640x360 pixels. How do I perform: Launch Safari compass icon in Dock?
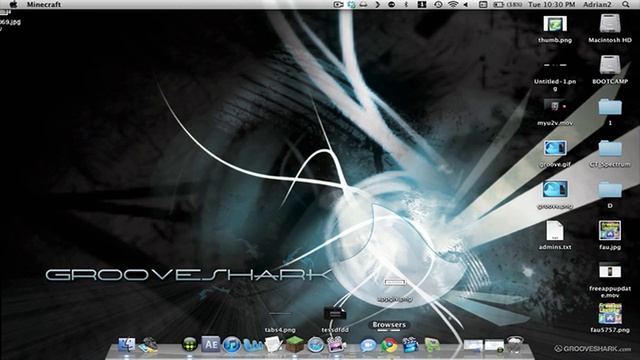(x=316, y=345)
